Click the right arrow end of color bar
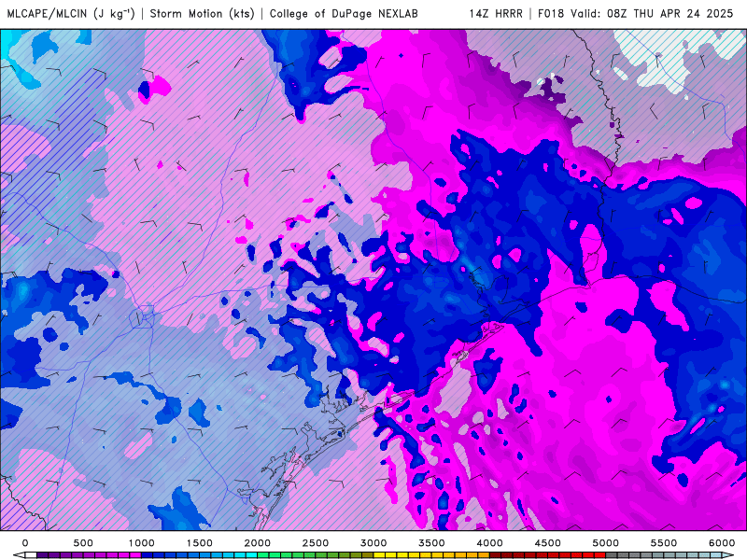 (729, 555)
